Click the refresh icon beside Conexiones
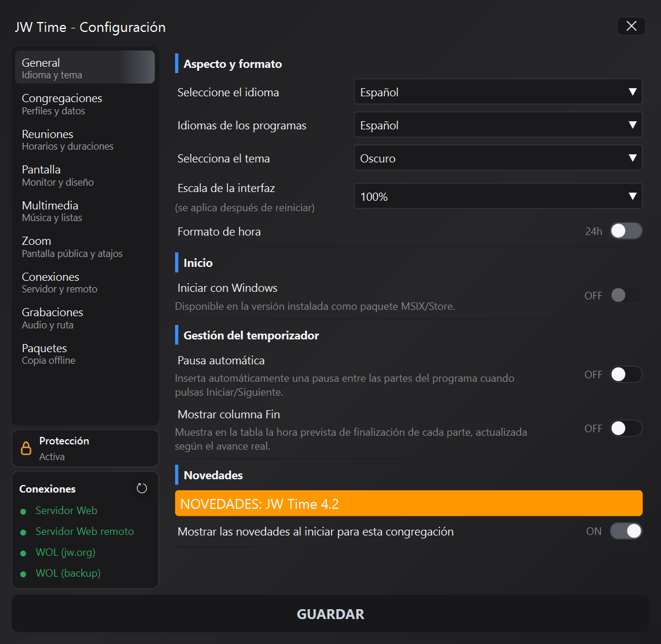The image size is (661, 644). [x=141, y=489]
